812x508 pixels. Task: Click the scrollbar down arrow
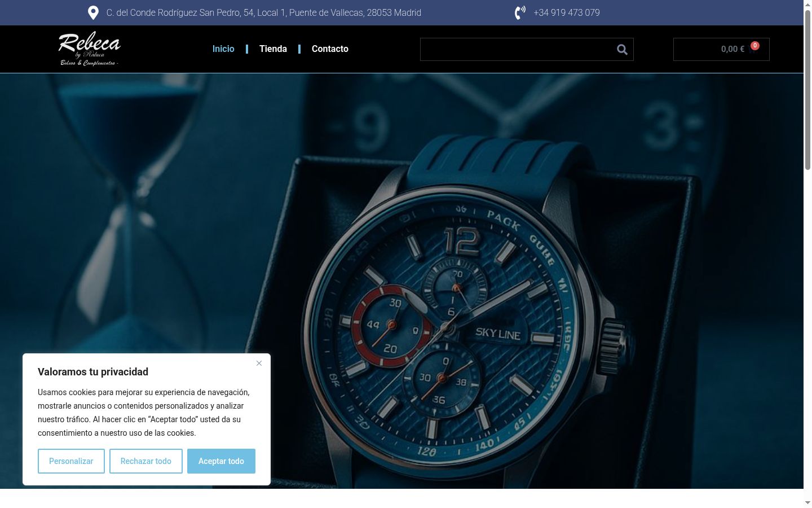coord(807,502)
